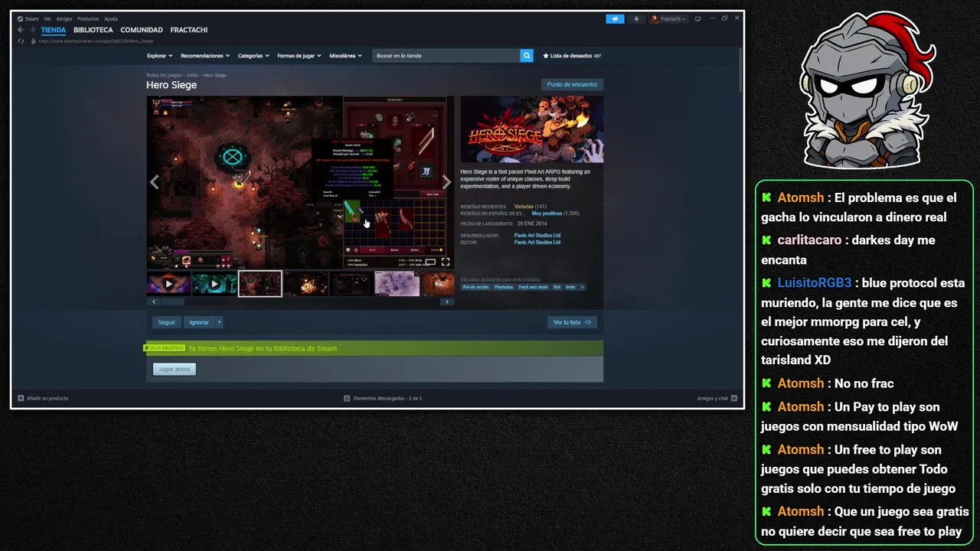The image size is (980, 551).
Task: Open the Recomendaciones dropdown
Action: [x=204, y=56]
